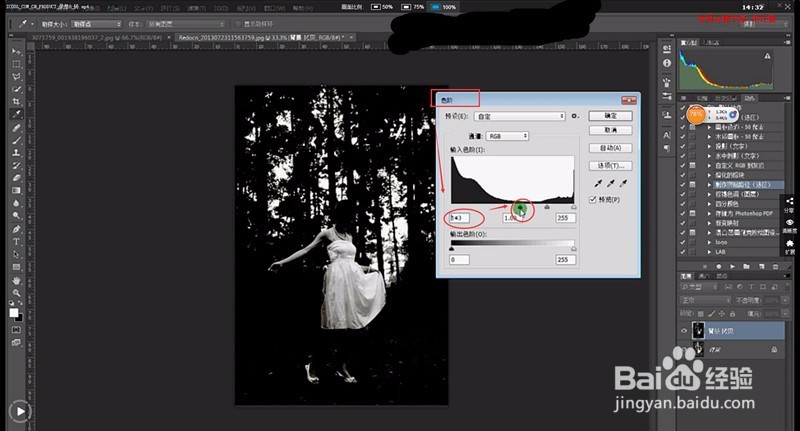The image size is (800, 431).
Task: Open the Histogram panel flyout menu
Action: pos(787,42)
